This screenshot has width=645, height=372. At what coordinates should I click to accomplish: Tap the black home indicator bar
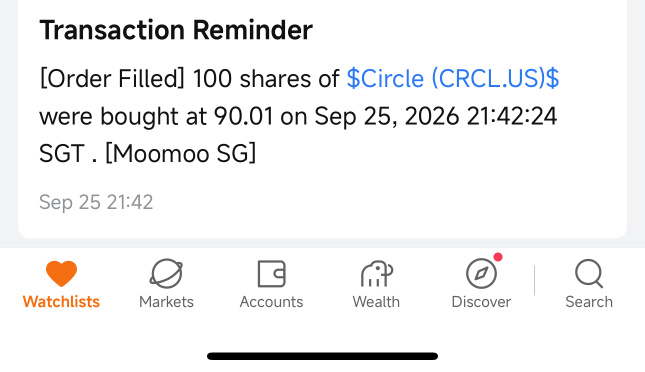[322, 356]
